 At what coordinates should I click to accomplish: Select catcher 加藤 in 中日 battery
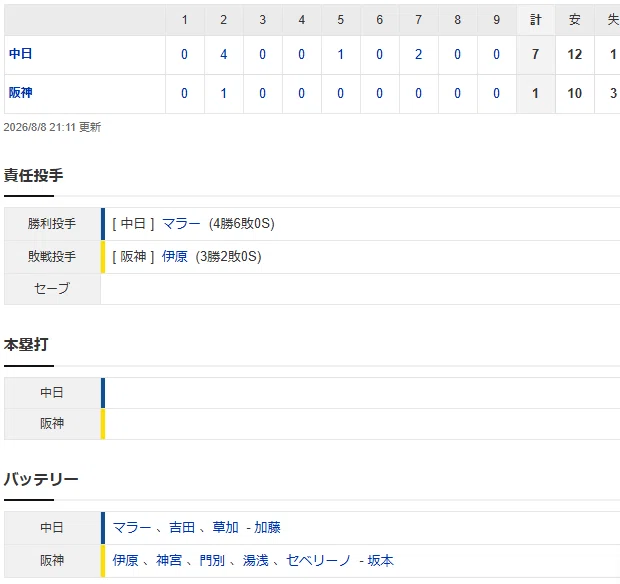267,527
